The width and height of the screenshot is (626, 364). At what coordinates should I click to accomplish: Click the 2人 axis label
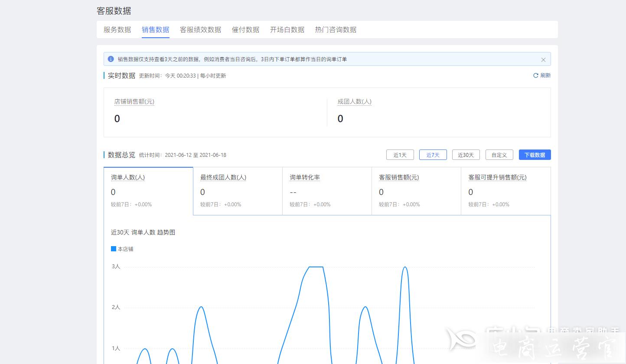tap(116, 307)
